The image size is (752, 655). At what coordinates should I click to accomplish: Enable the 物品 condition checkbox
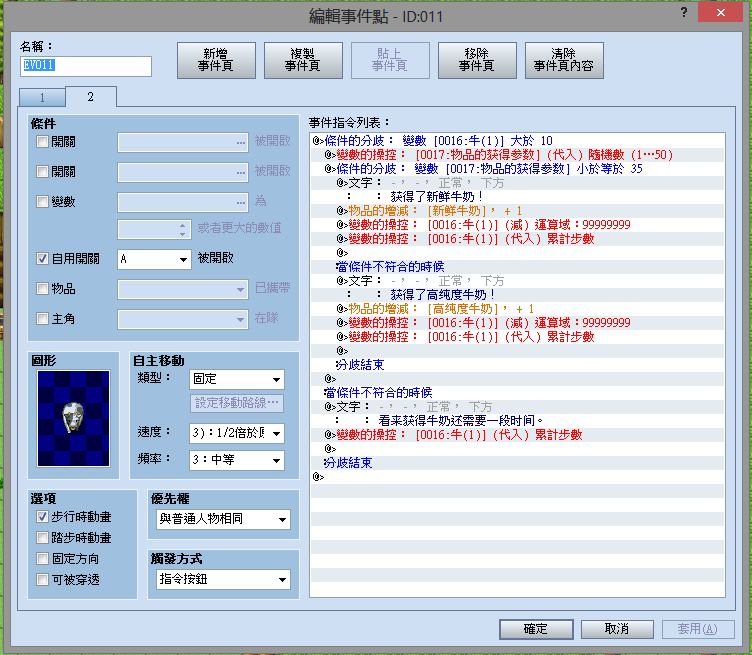point(42,289)
